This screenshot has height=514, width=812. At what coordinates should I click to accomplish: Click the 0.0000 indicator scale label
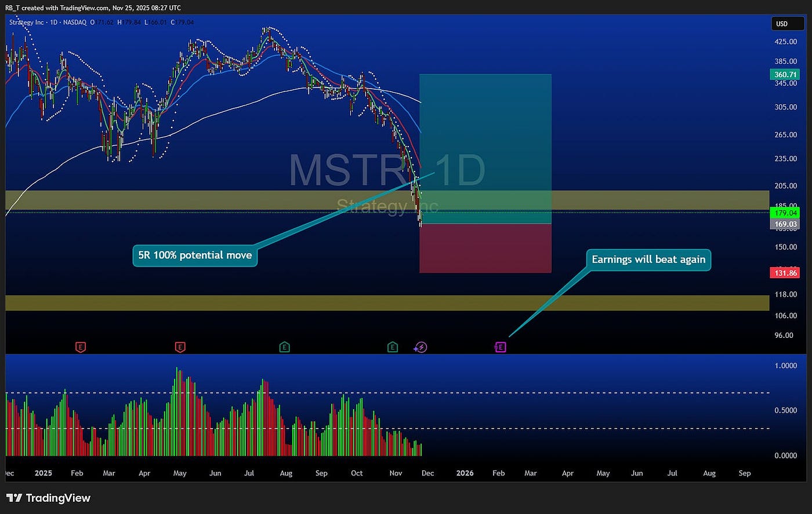[x=785, y=455]
